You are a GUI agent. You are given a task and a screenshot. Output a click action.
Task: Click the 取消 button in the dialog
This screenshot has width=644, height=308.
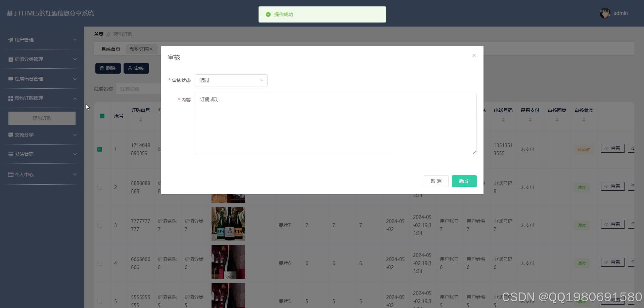pos(436,181)
